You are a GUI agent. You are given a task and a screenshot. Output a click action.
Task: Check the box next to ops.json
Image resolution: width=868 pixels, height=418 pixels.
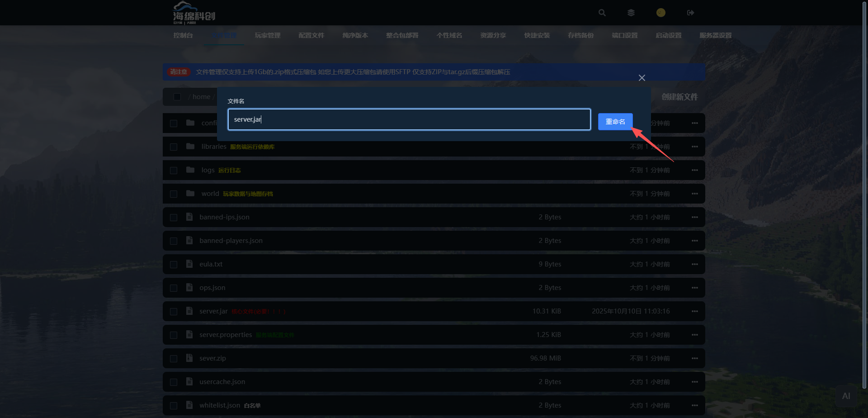pyautogui.click(x=174, y=288)
